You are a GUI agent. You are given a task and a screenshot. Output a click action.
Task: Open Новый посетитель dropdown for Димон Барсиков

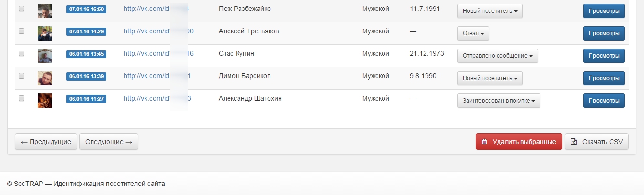490,78
